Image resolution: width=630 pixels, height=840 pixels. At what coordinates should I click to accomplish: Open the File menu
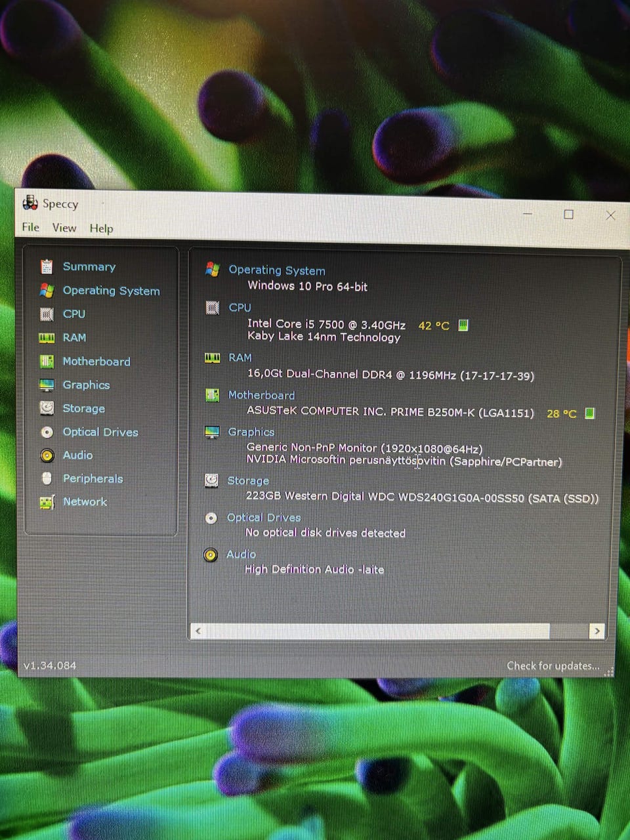30,227
